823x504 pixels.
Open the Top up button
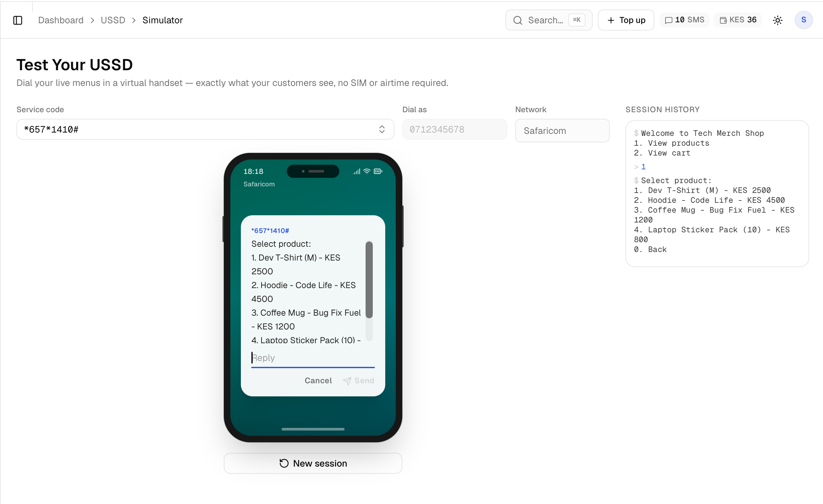(x=625, y=20)
